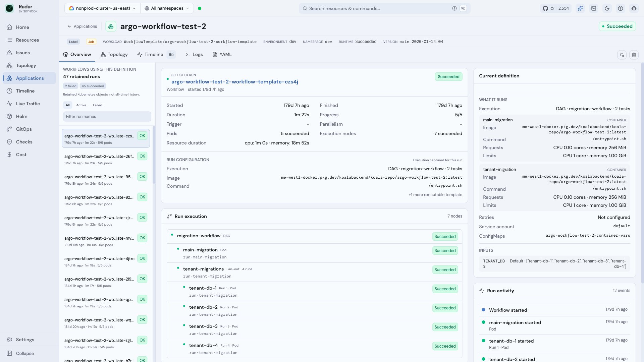644x362 pixels.
Task: Select run ending in late-4jtrc
Action: [106, 261]
